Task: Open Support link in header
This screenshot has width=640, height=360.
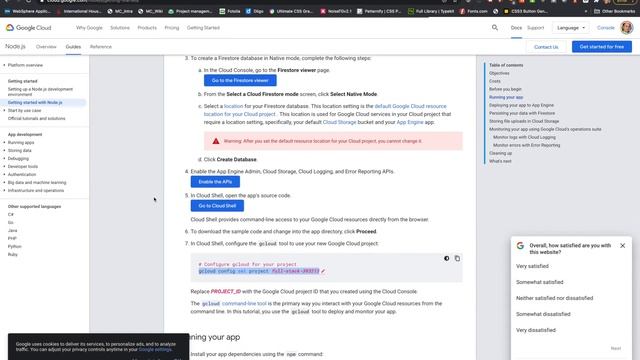Action: click(536, 28)
